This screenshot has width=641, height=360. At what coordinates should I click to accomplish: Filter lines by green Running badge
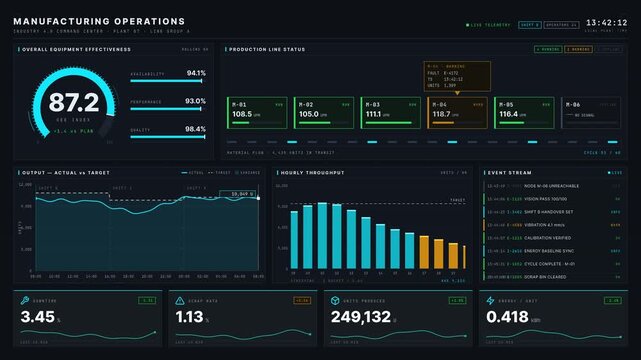(548, 49)
